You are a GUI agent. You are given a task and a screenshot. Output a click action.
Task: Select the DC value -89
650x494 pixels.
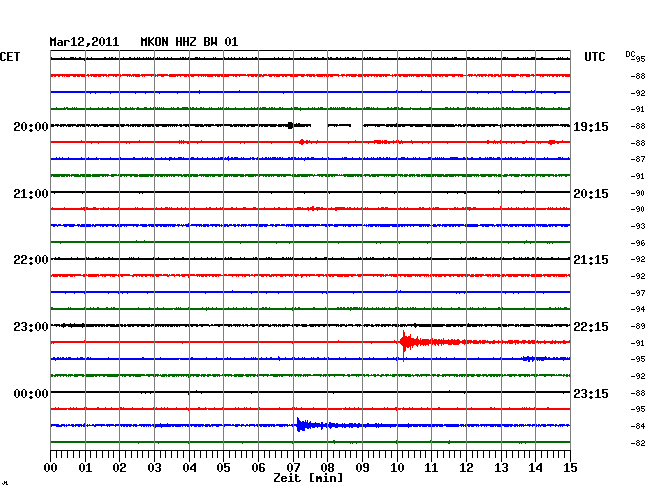[638, 326]
